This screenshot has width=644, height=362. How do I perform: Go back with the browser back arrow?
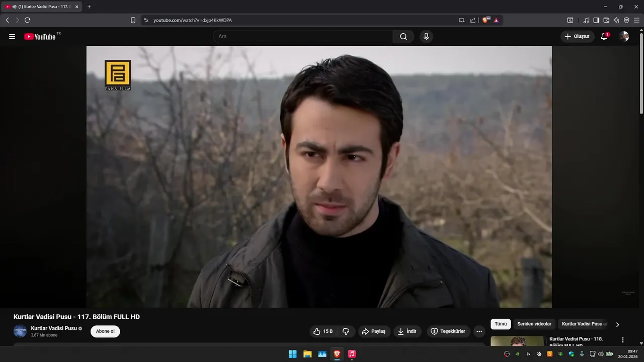pyautogui.click(x=7, y=20)
